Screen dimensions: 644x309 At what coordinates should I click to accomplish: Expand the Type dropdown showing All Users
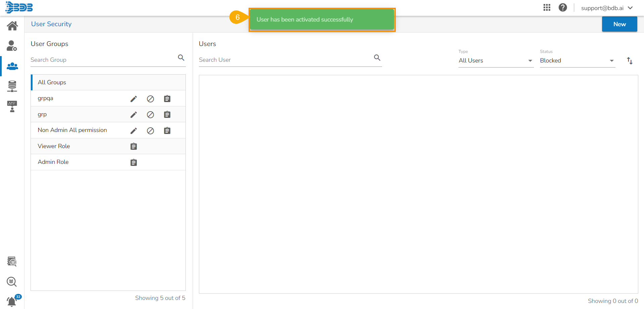click(x=495, y=61)
